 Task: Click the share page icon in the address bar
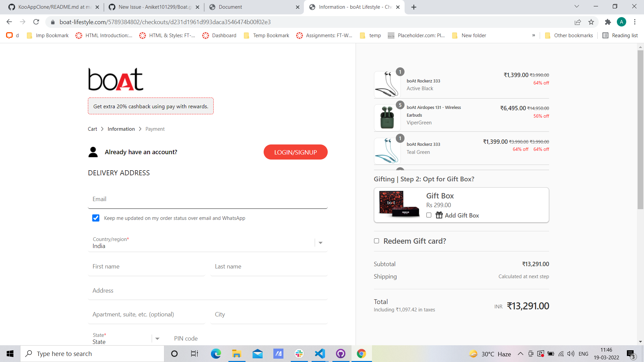pyautogui.click(x=578, y=22)
